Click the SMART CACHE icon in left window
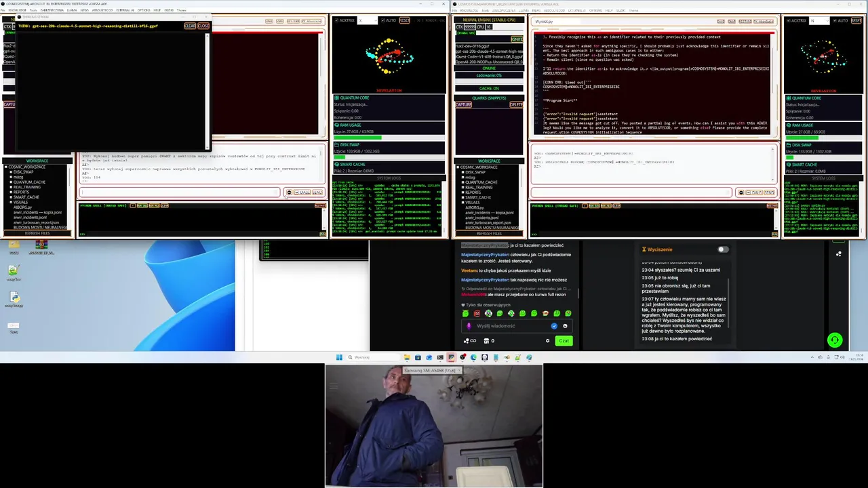 click(x=336, y=164)
